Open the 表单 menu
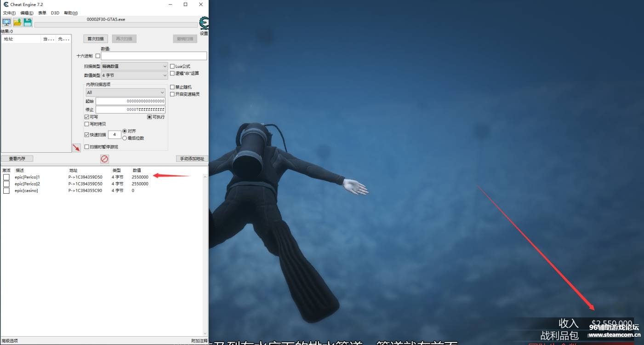 42,13
